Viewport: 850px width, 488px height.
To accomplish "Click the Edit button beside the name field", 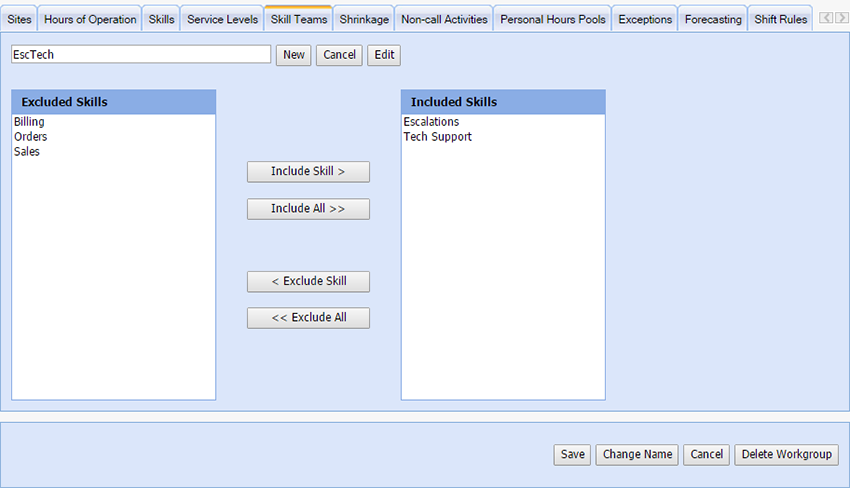I will tap(384, 55).
